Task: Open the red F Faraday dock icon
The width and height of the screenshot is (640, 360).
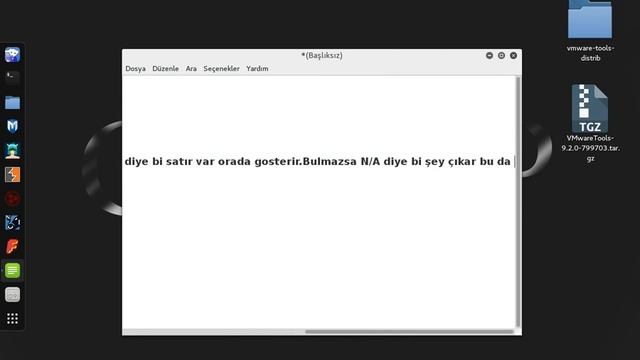Action: coord(12,247)
